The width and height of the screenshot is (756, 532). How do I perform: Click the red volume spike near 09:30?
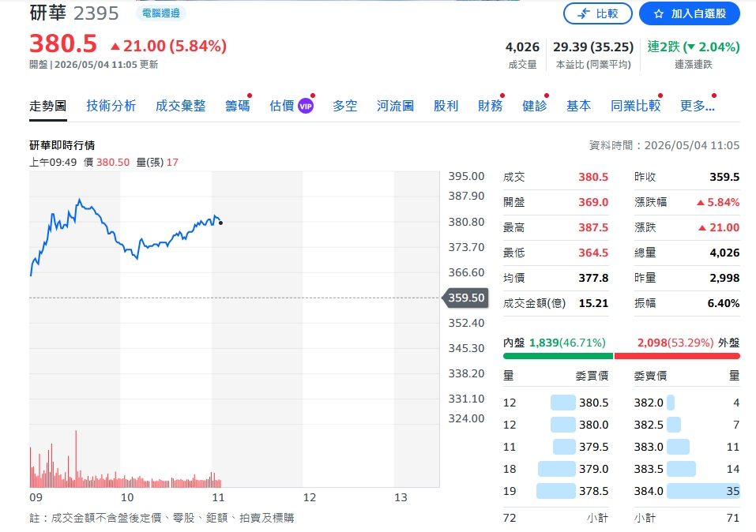coord(76,458)
